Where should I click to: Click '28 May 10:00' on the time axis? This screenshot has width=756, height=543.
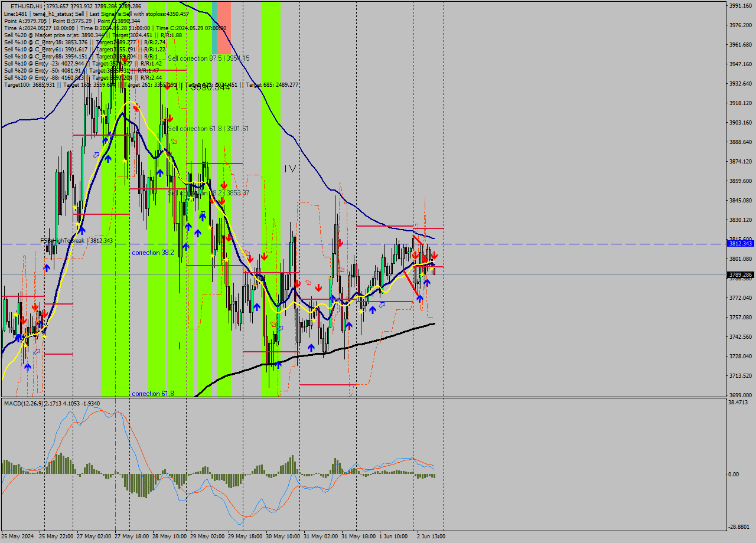point(170,537)
